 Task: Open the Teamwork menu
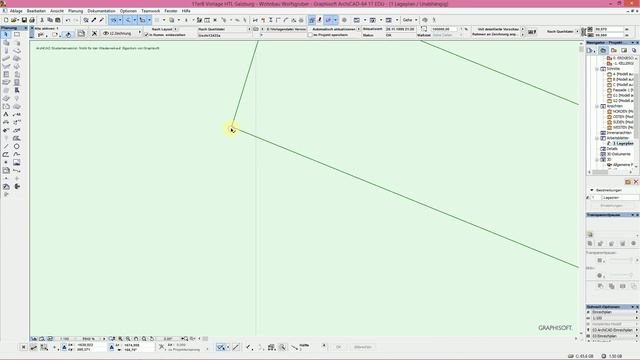(150, 11)
